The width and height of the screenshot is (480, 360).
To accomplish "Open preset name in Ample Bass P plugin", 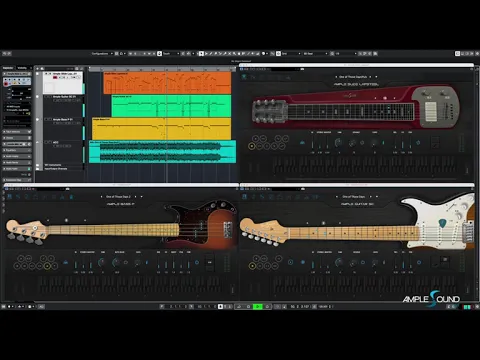I will click(118, 197).
